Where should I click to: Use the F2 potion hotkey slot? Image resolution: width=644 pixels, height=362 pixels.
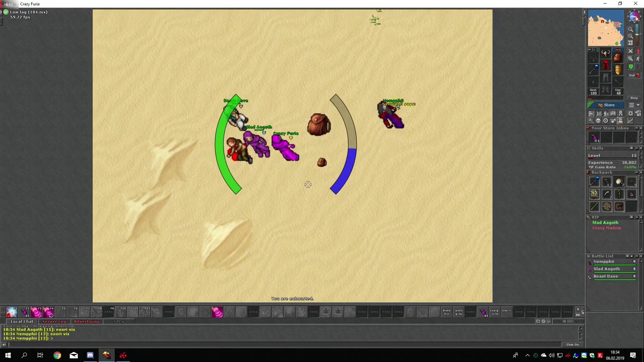pos(24,313)
